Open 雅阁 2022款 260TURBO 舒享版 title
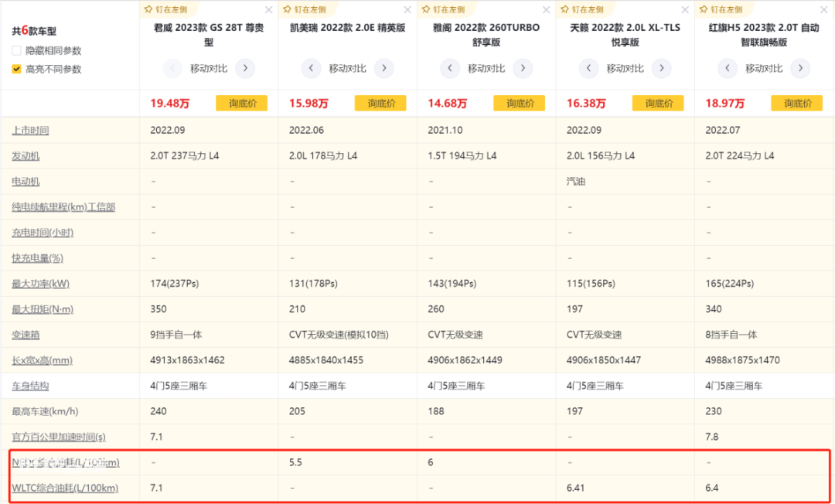 click(486, 35)
